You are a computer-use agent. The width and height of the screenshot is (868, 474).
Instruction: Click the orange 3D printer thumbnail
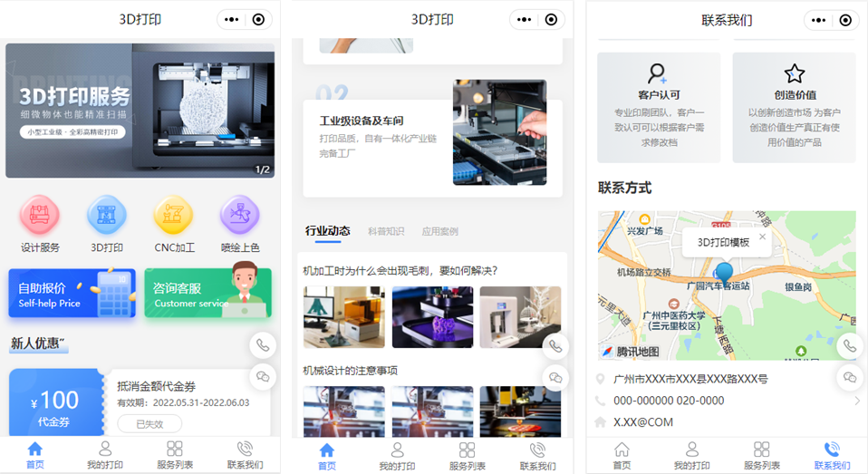point(344,317)
